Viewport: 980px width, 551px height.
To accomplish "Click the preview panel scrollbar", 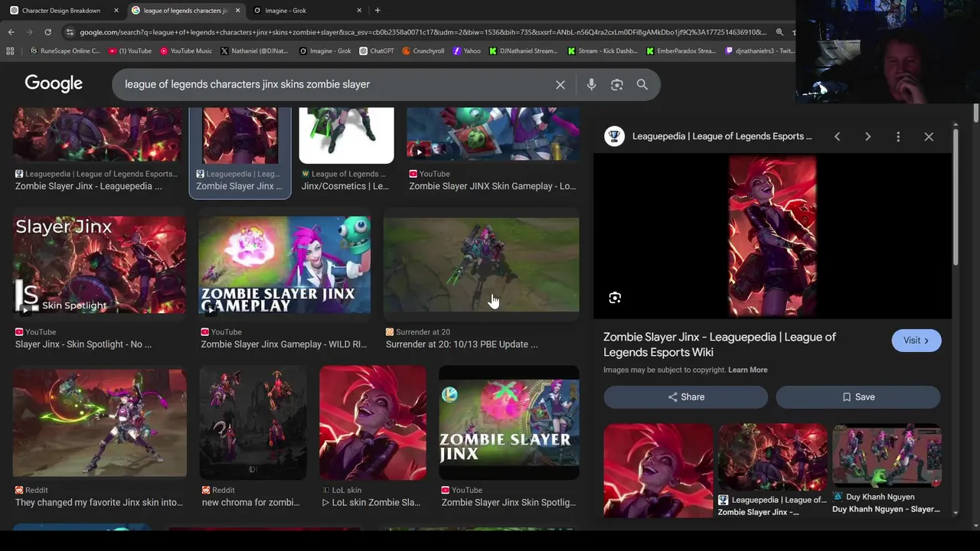I will tap(955, 199).
